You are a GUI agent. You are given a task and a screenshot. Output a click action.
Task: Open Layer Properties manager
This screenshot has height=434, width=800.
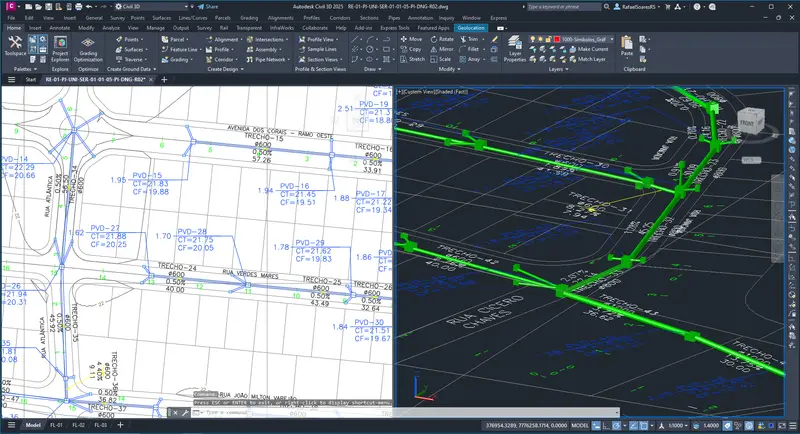point(515,48)
